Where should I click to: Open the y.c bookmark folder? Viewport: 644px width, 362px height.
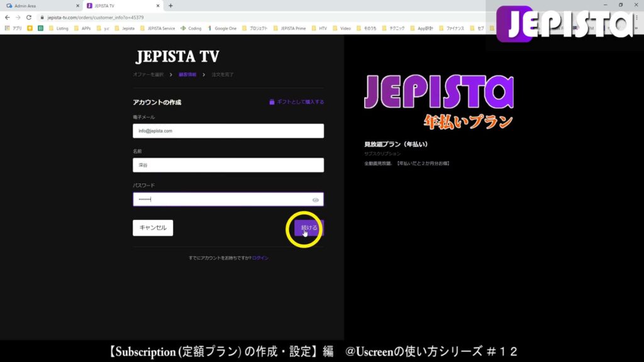[x=103, y=28]
